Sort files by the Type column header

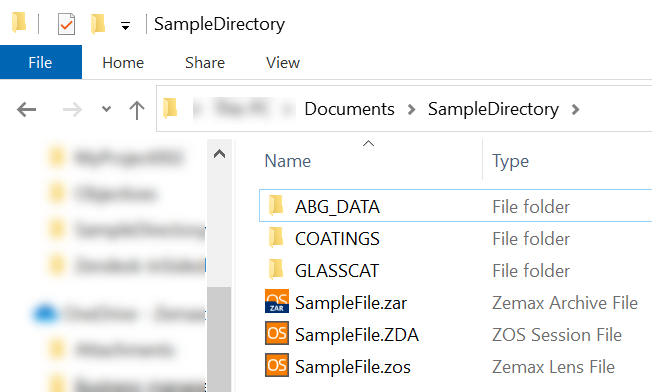pos(510,161)
